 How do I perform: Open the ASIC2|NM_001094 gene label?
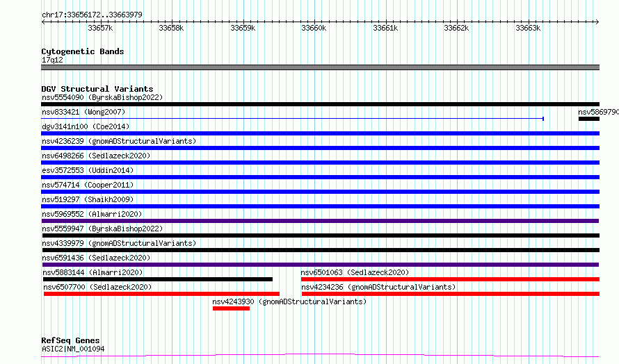[x=73, y=349]
